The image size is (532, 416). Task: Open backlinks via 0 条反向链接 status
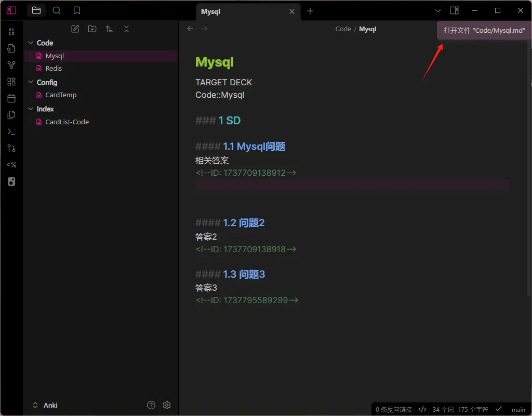[394, 410]
